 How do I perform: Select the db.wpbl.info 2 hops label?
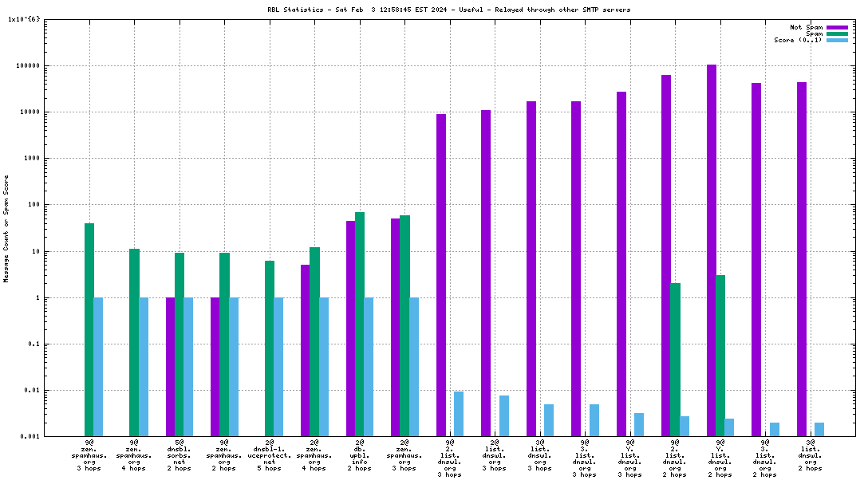(359, 455)
